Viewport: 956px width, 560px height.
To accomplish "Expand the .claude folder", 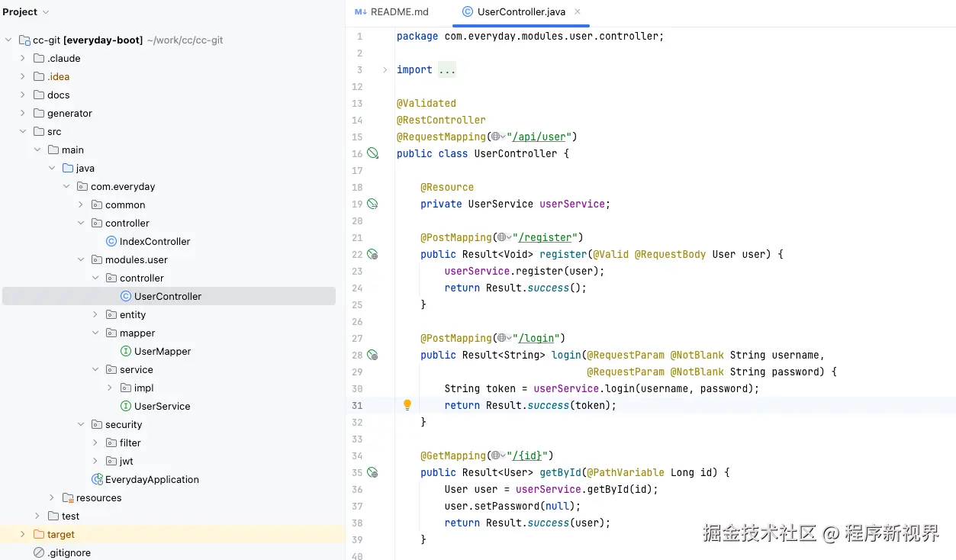I will [23, 58].
